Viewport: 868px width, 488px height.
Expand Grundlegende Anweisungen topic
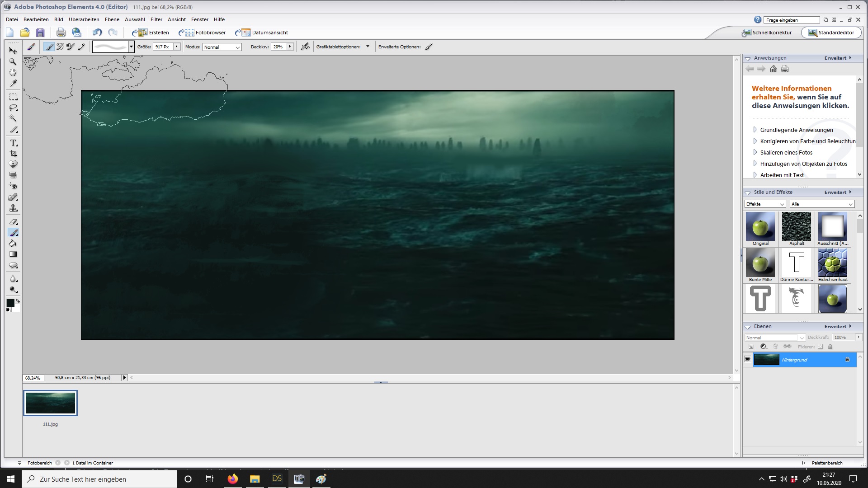click(755, 130)
